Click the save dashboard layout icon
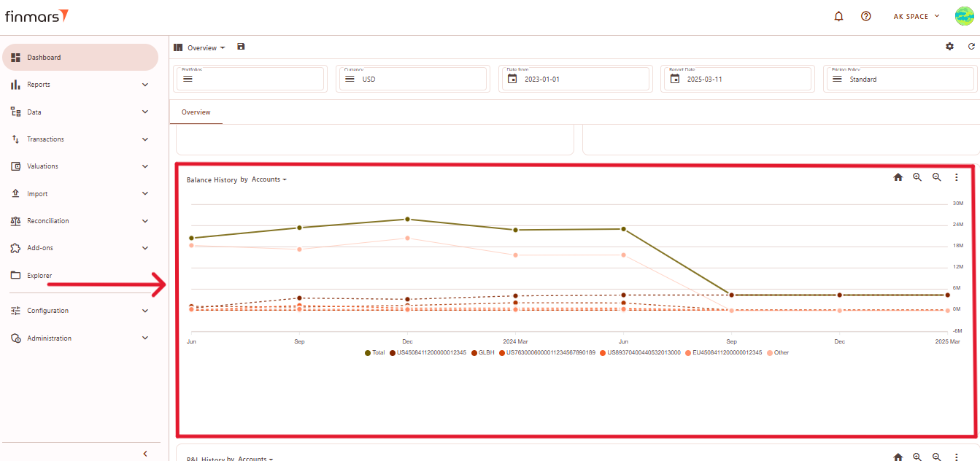This screenshot has width=980, height=461. (242, 47)
